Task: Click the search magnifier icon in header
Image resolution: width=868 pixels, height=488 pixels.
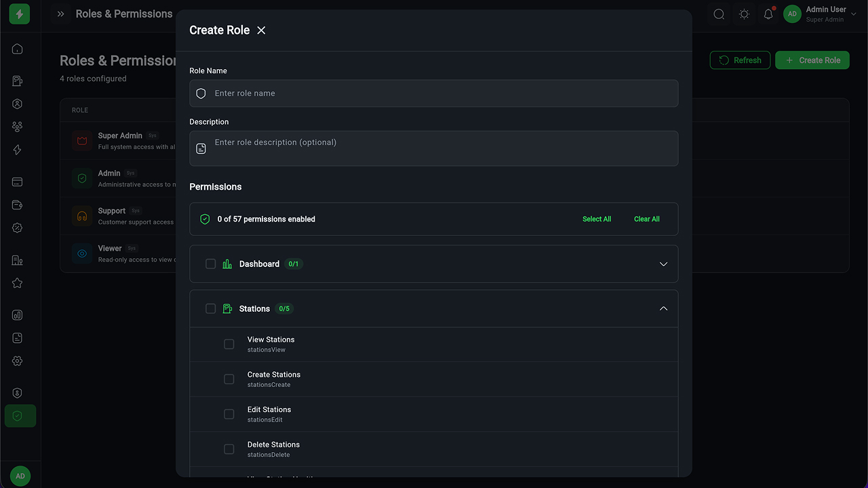Action: tap(719, 14)
